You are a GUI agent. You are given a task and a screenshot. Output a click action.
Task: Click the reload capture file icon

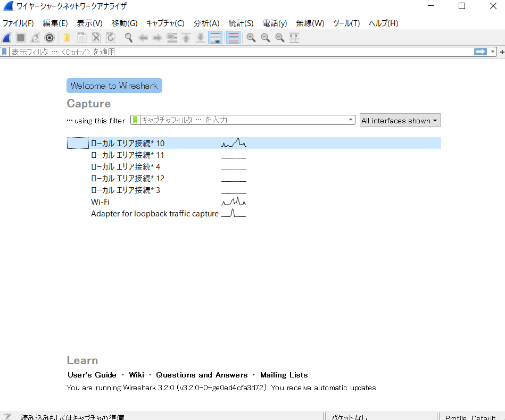click(111, 38)
